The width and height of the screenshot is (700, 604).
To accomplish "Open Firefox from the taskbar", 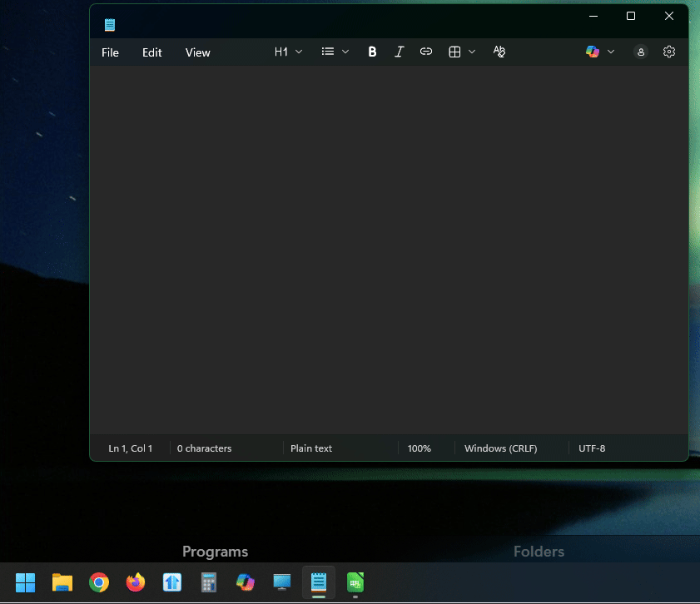I will click(x=136, y=582).
